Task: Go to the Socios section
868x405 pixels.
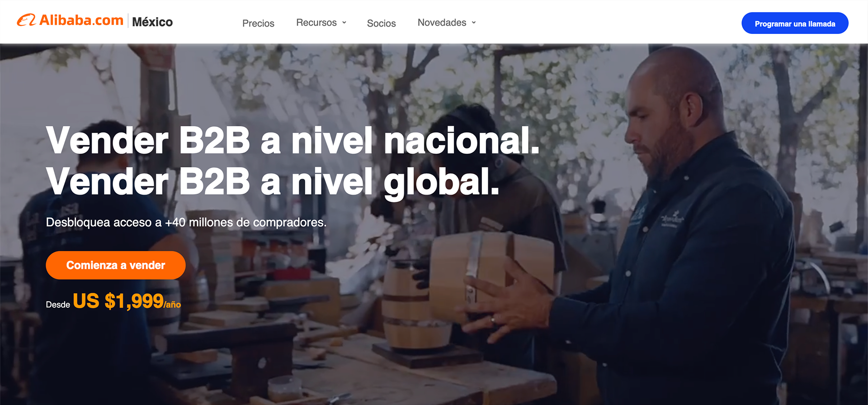Action: point(381,23)
